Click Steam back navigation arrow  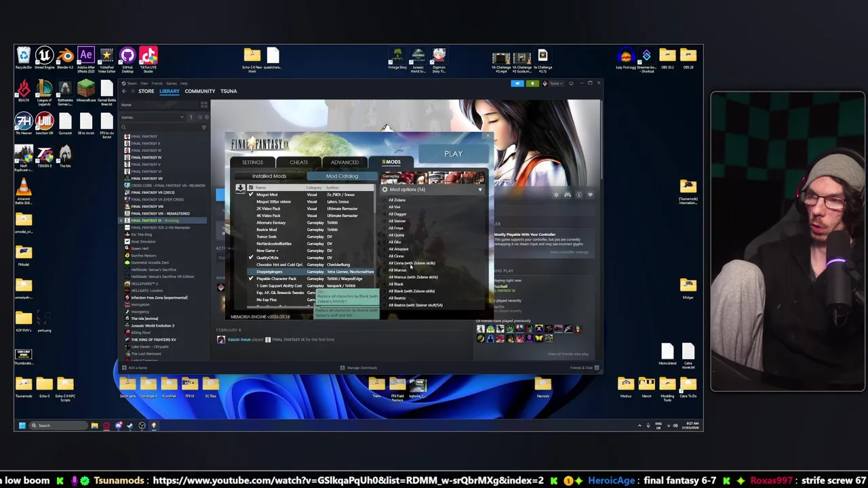[124, 91]
